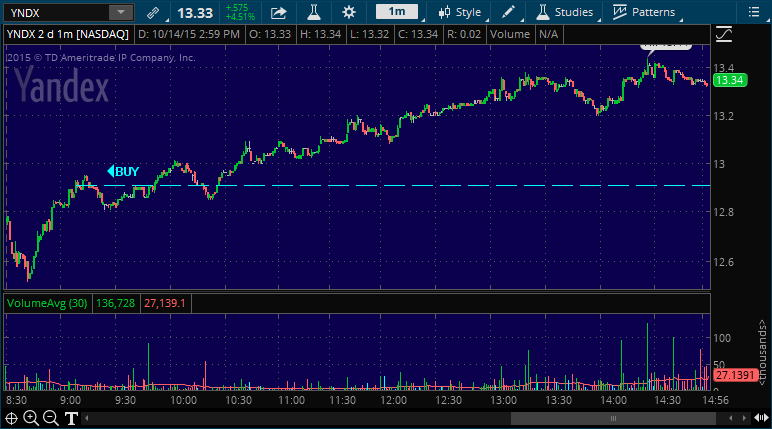Viewport: 772px width, 429px height.
Task: Click the N/A volume value
Action: 548,34
